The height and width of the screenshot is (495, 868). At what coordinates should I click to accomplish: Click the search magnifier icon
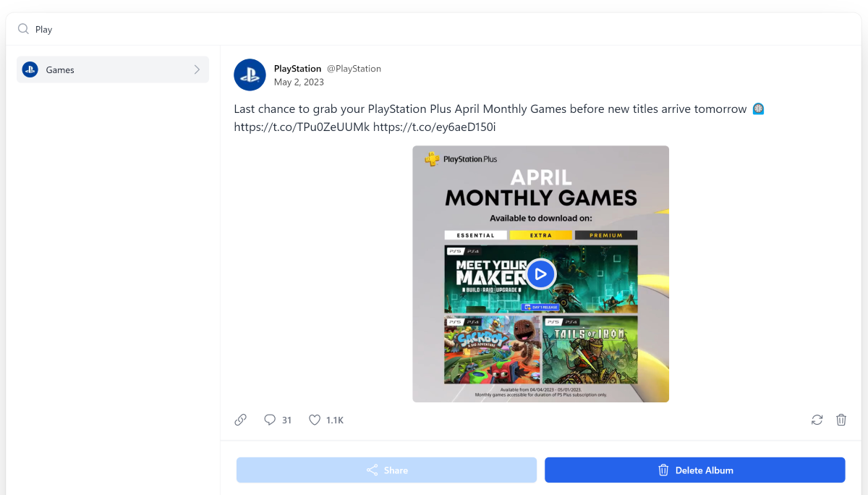point(23,29)
